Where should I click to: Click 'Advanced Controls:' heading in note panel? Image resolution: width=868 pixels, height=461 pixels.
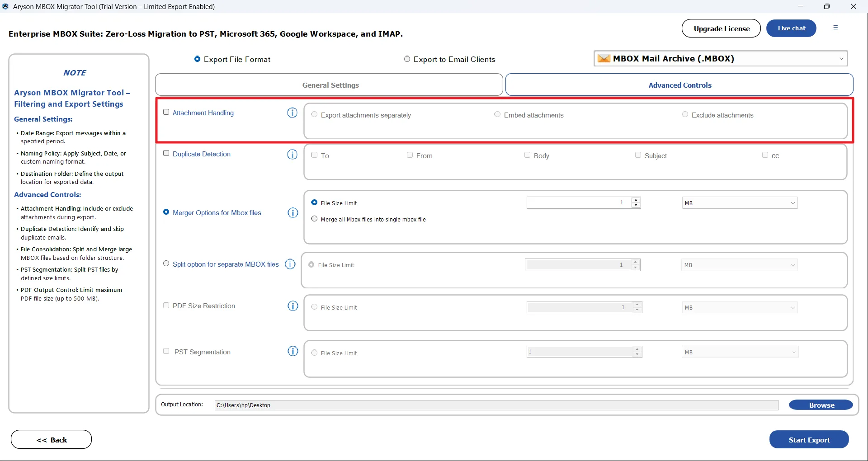click(x=47, y=194)
